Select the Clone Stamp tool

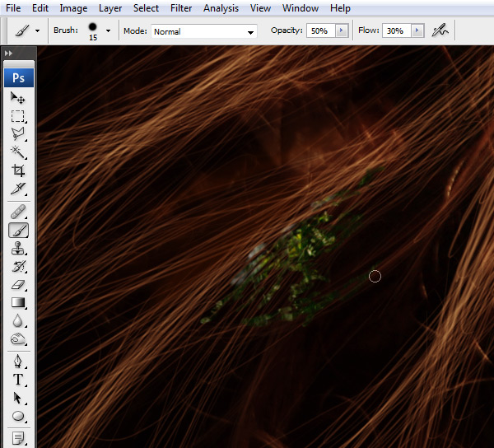[x=18, y=248]
